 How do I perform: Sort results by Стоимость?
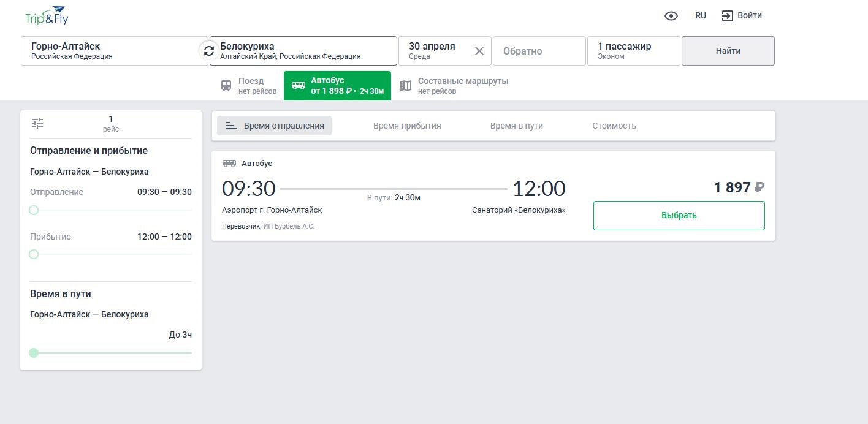(x=614, y=126)
